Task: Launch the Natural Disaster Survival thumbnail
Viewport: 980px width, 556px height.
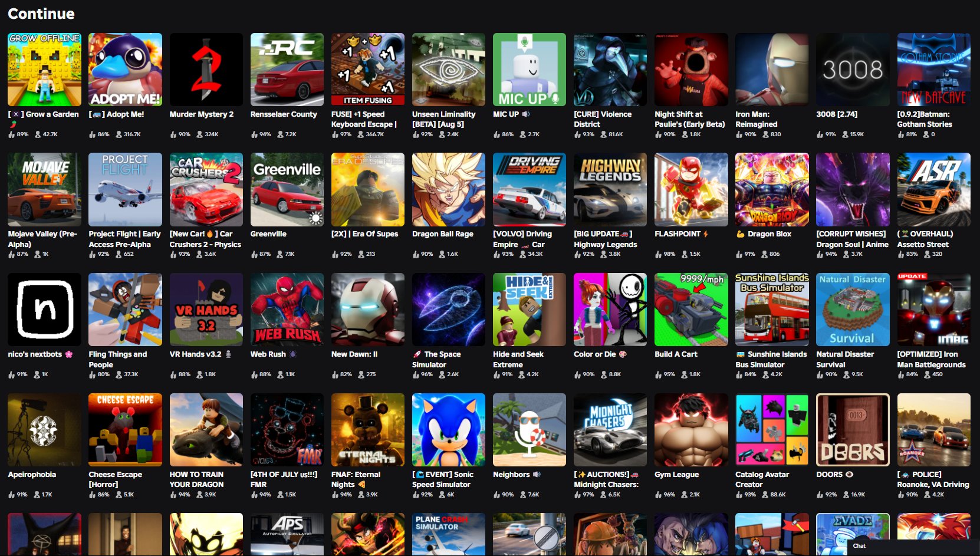Action: click(x=853, y=310)
